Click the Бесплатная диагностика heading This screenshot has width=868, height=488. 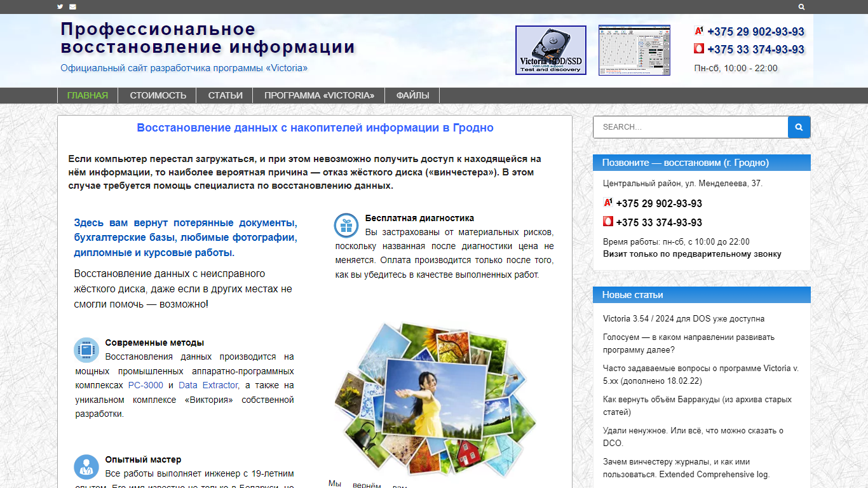click(x=419, y=218)
